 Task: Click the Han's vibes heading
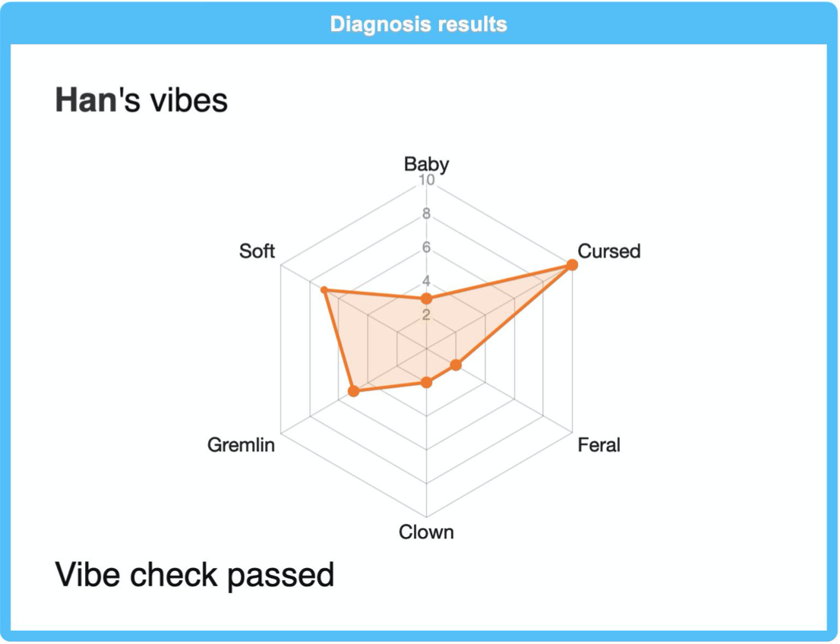click(141, 100)
